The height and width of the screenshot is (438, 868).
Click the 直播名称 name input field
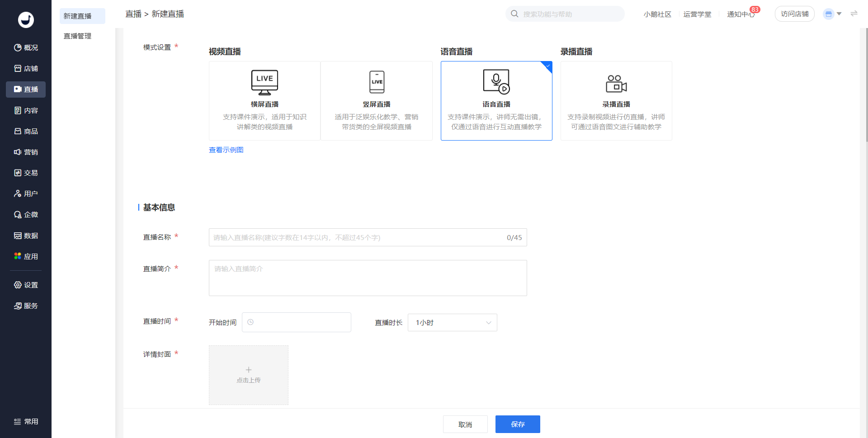pos(357,238)
